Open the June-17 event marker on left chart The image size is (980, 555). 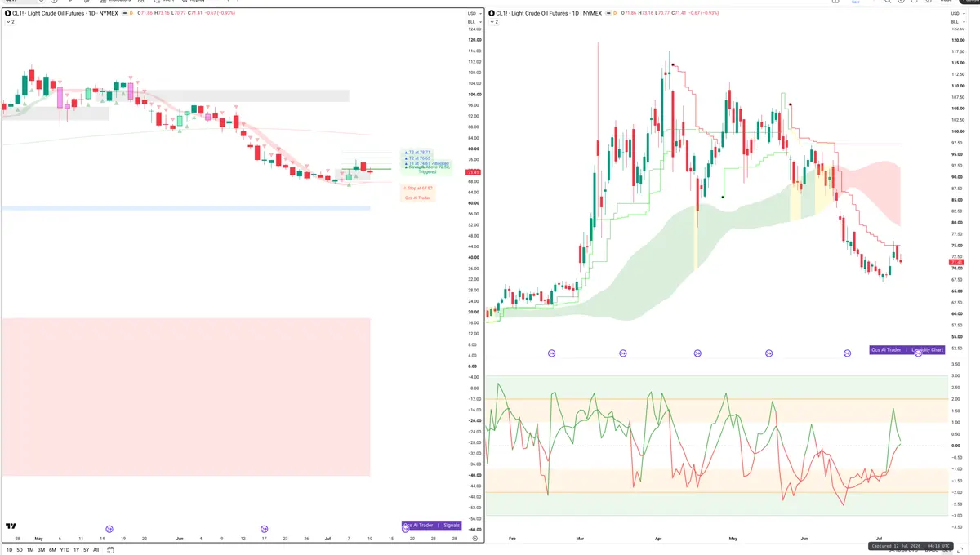pos(264,529)
